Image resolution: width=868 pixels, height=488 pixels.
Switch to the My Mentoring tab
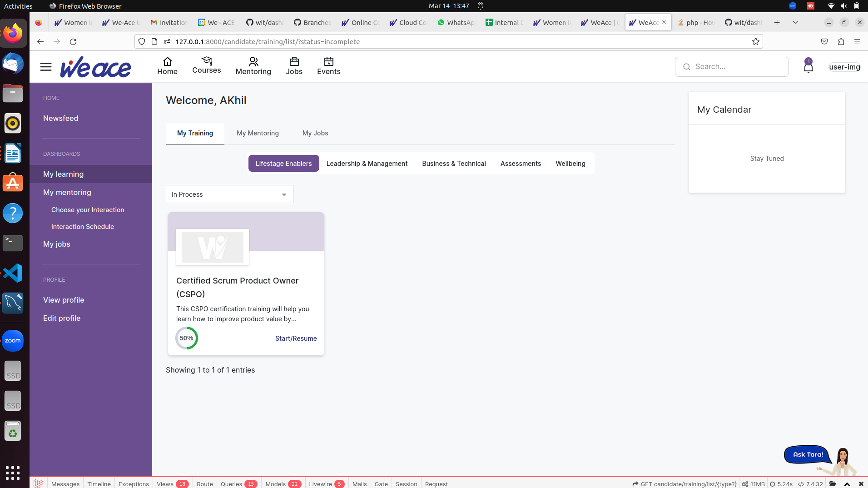pyautogui.click(x=258, y=133)
